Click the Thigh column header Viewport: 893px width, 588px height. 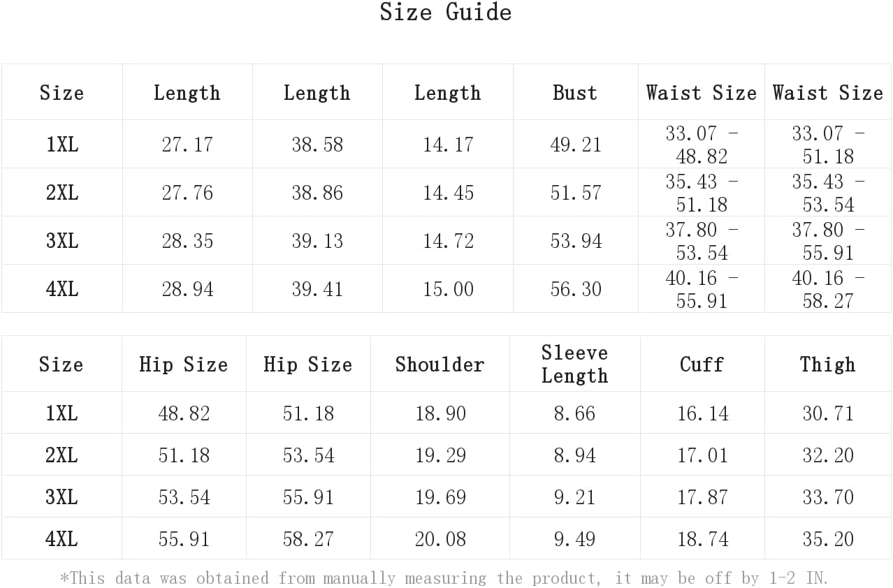827,365
